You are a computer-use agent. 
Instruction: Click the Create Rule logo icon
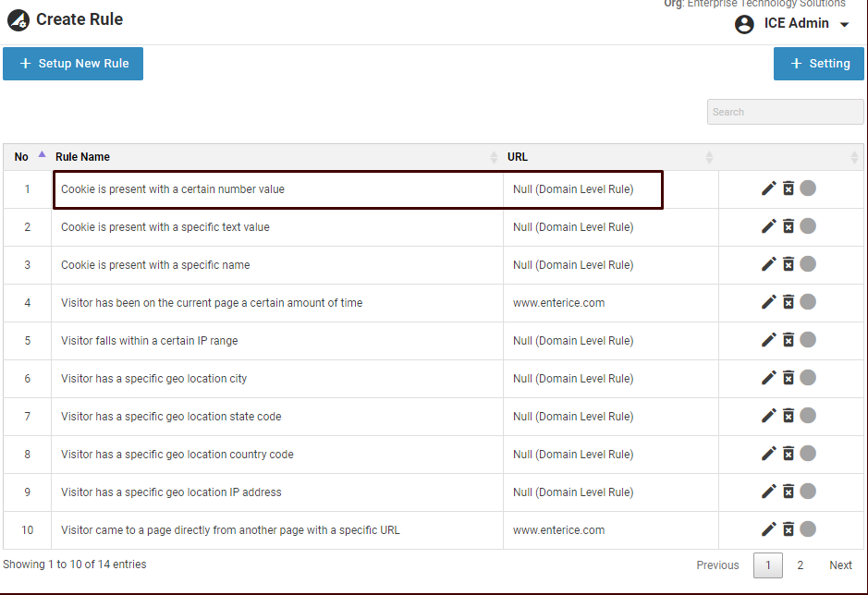tap(18, 19)
